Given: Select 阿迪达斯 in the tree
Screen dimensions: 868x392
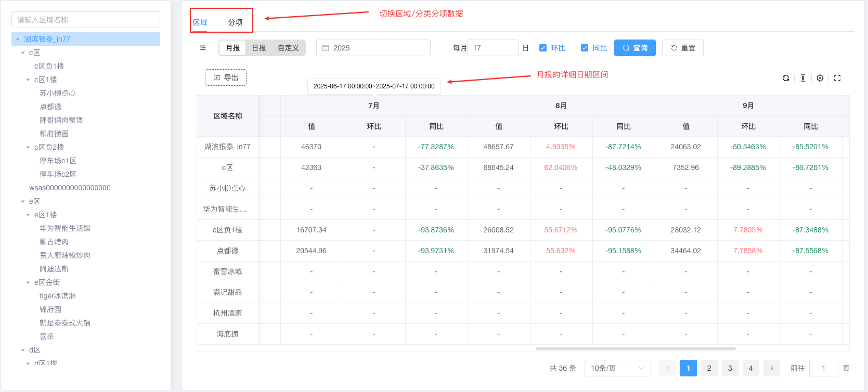Looking at the screenshot, I should pos(54,269).
